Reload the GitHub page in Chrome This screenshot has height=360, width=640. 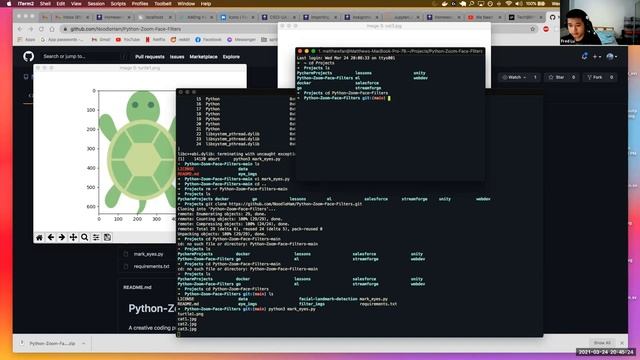click(41, 29)
